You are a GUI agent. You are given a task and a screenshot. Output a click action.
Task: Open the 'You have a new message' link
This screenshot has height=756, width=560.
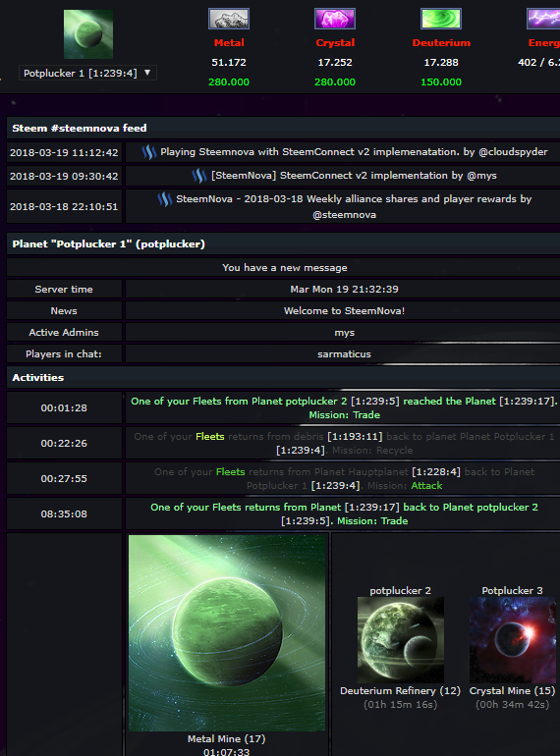click(x=285, y=268)
